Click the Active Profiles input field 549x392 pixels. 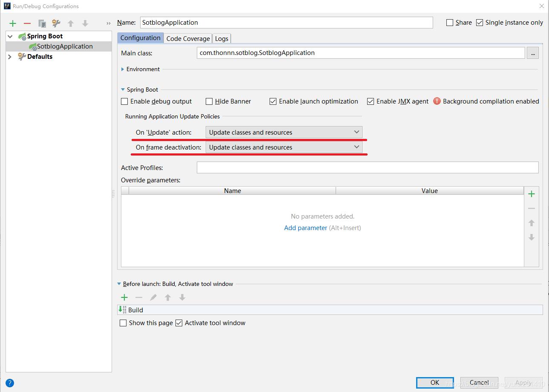point(367,168)
